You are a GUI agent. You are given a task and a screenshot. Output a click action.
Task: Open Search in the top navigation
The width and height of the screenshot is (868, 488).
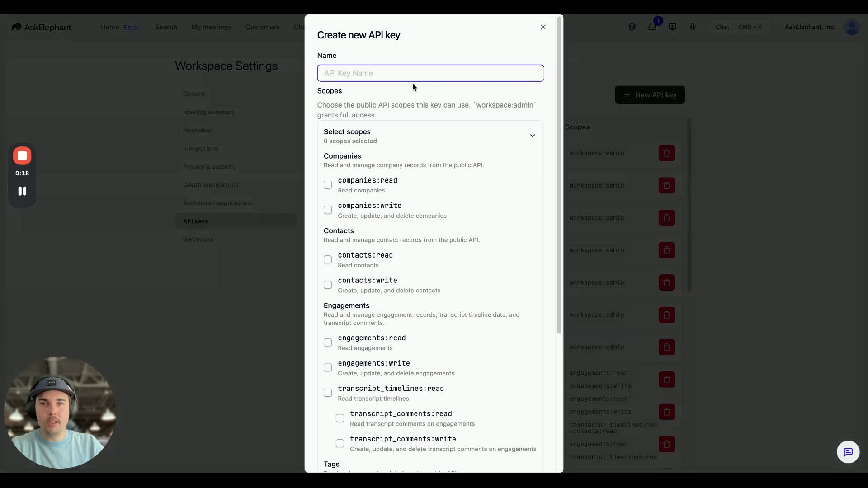166,27
